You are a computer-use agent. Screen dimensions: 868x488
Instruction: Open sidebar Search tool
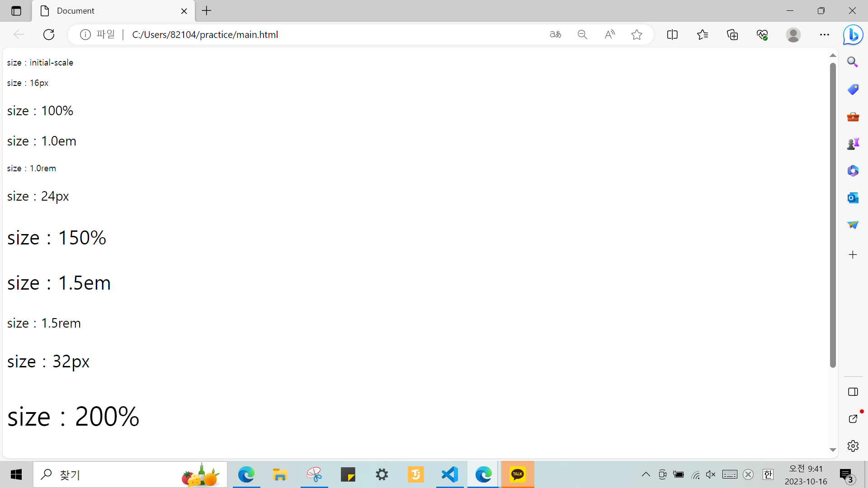pos(853,62)
